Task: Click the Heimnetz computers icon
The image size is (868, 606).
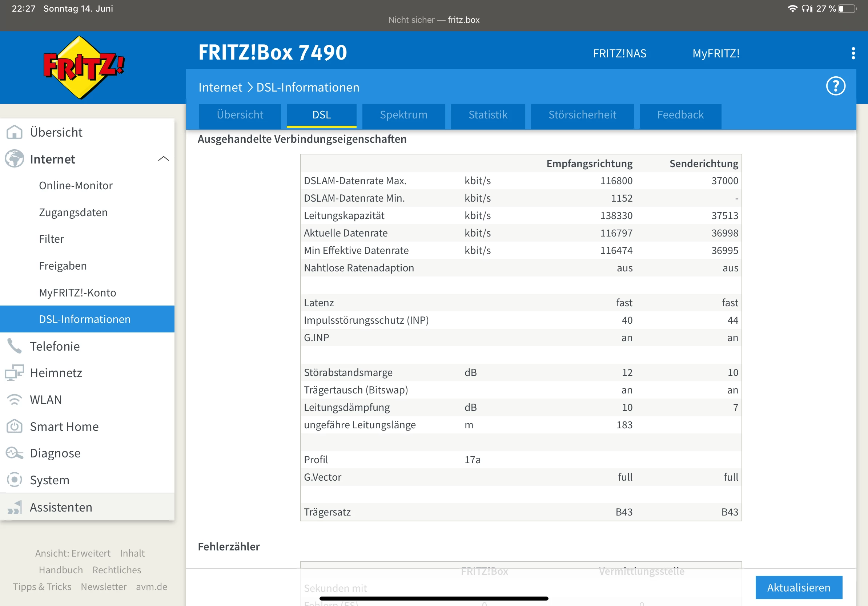Action: pyautogui.click(x=15, y=373)
